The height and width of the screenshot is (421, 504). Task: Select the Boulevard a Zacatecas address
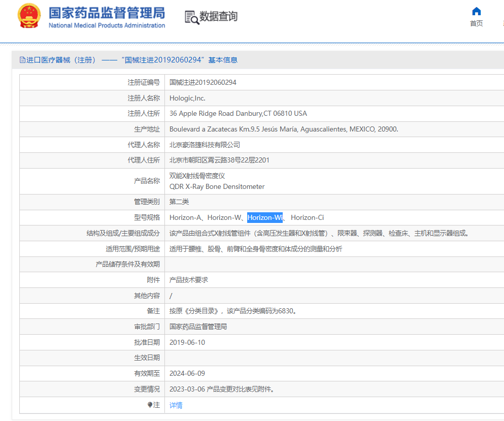click(284, 129)
